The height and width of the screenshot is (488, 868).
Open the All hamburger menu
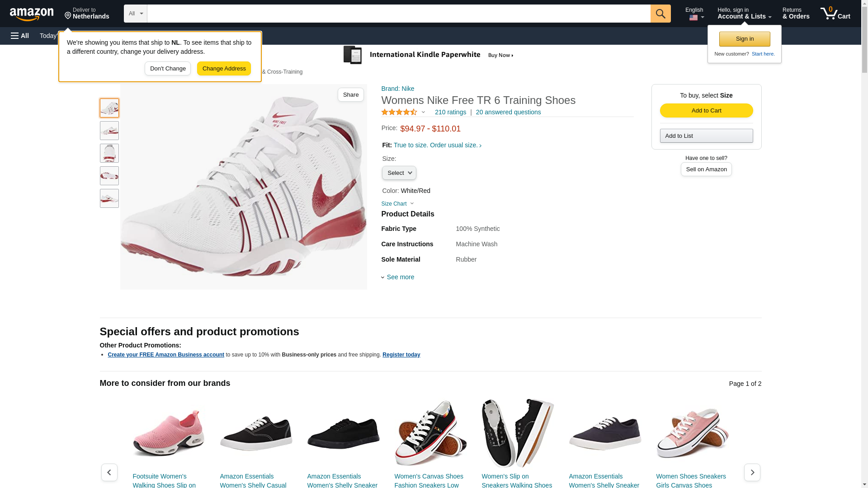20,36
